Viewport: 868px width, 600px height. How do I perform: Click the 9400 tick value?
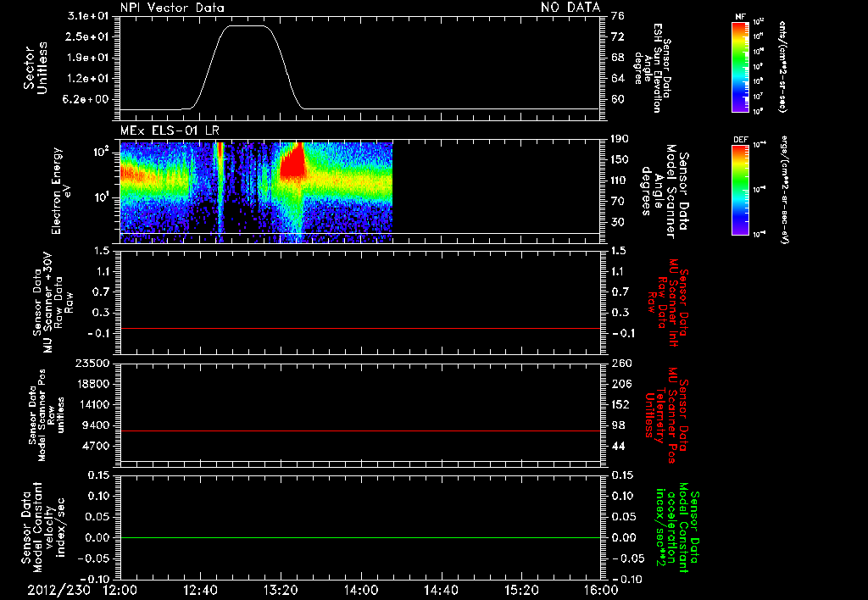pyautogui.click(x=96, y=425)
